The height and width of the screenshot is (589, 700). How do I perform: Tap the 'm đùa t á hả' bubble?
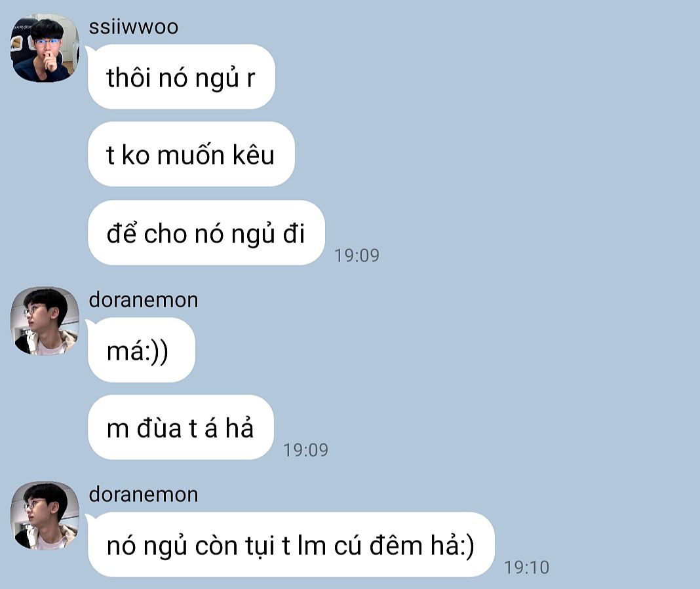click(x=181, y=427)
